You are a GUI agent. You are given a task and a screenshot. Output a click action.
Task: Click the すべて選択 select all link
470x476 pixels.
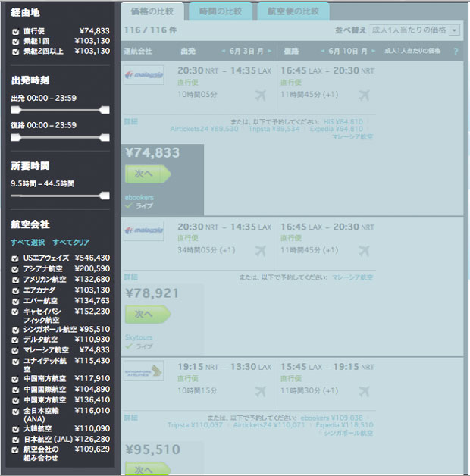tap(28, 243)
